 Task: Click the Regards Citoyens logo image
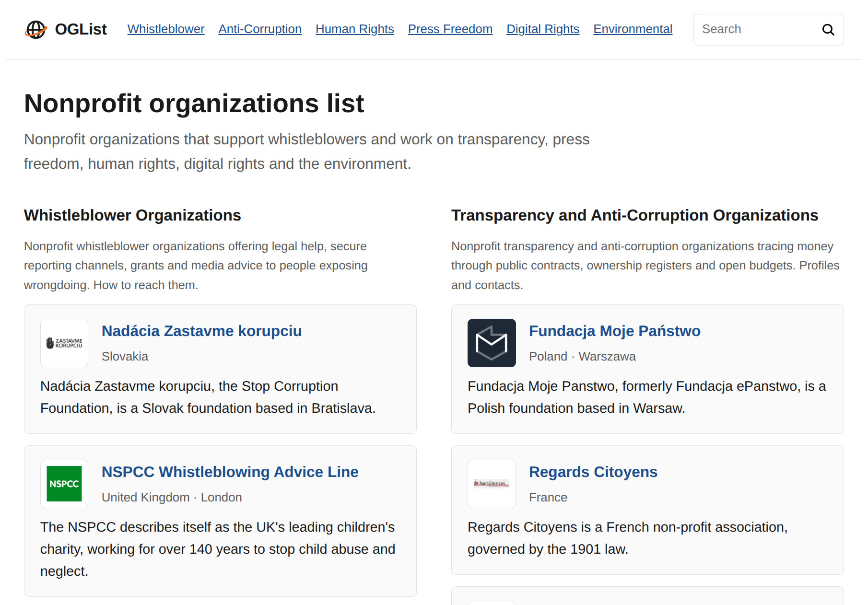click(492, 484)
